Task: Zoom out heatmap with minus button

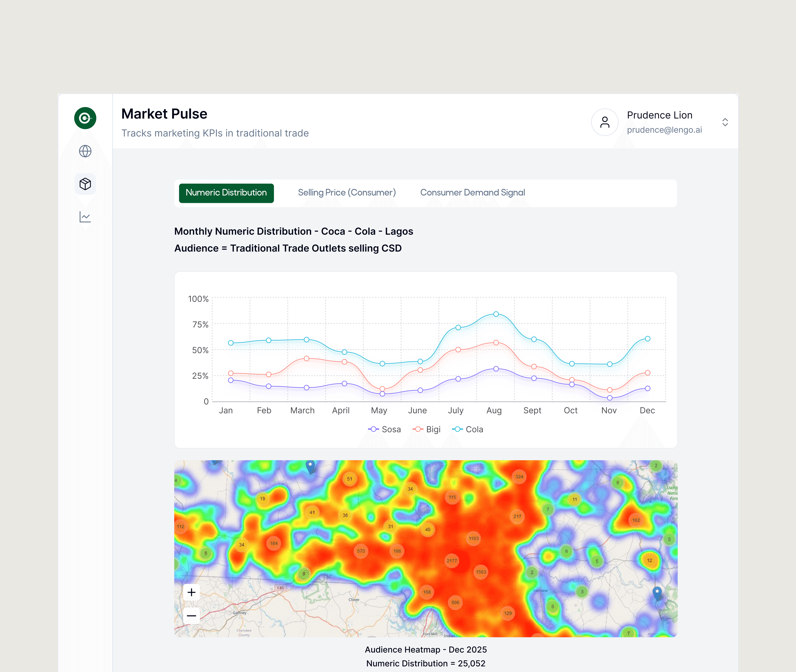Action: tap(191, 616)
